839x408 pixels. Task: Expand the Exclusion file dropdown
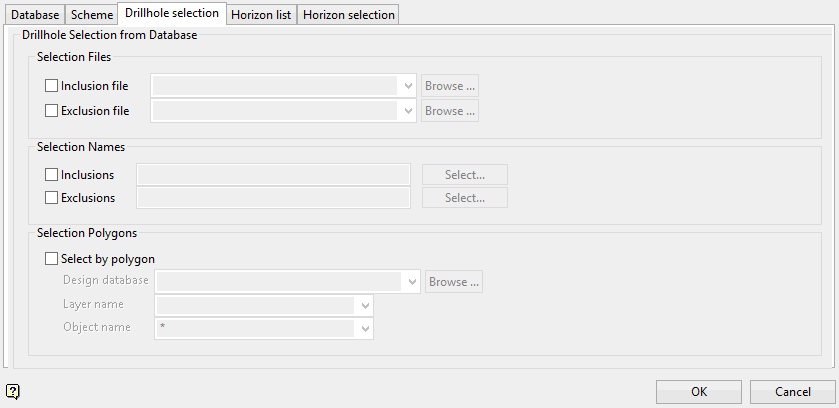408,111
